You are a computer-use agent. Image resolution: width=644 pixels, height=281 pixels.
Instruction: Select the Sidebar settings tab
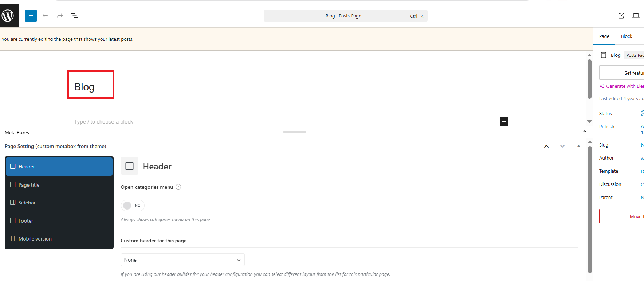(x=59, y=203)
